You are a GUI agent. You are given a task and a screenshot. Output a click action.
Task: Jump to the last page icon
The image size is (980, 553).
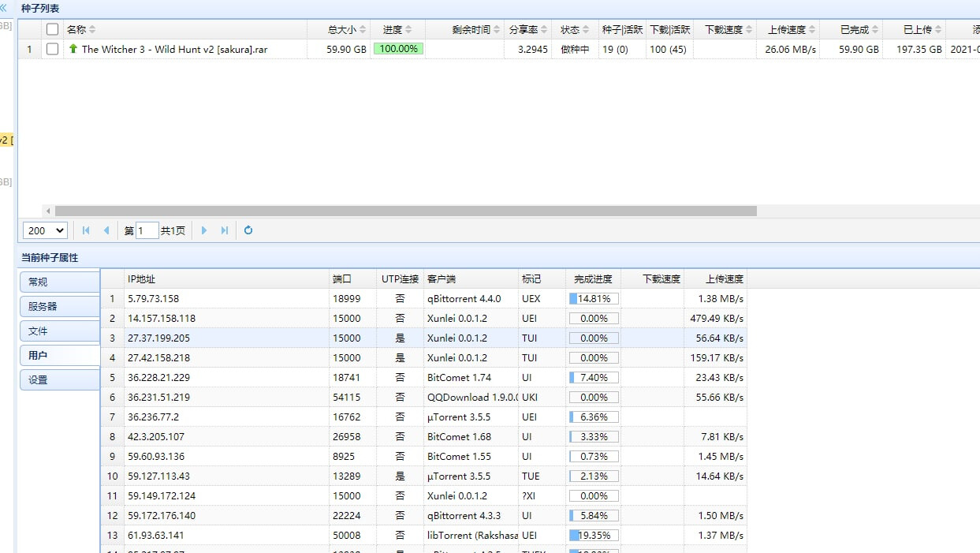coord(225,230)
